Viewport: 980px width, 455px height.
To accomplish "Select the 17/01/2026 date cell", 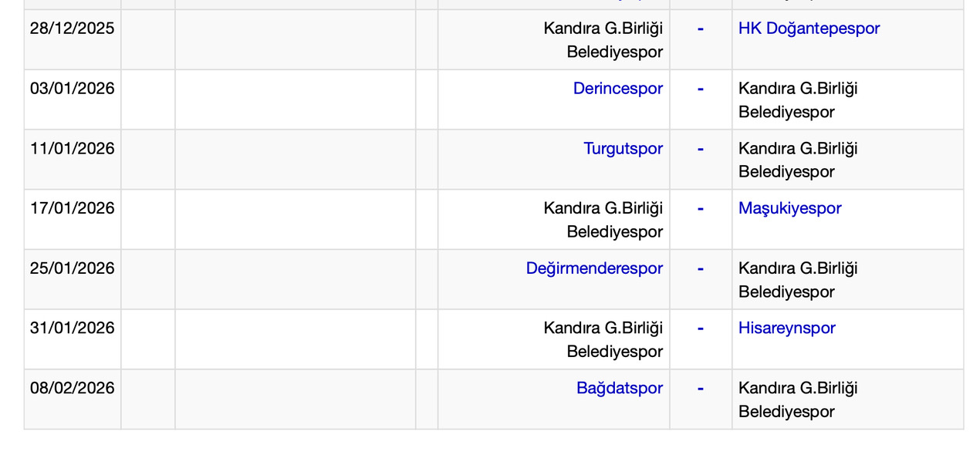I will pos(72,208).
